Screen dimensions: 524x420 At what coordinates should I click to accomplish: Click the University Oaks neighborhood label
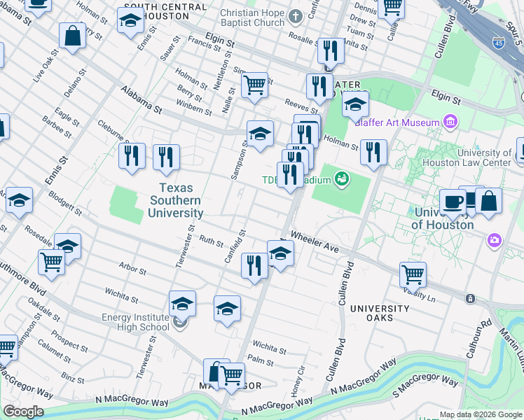click(x=380, y=313)
